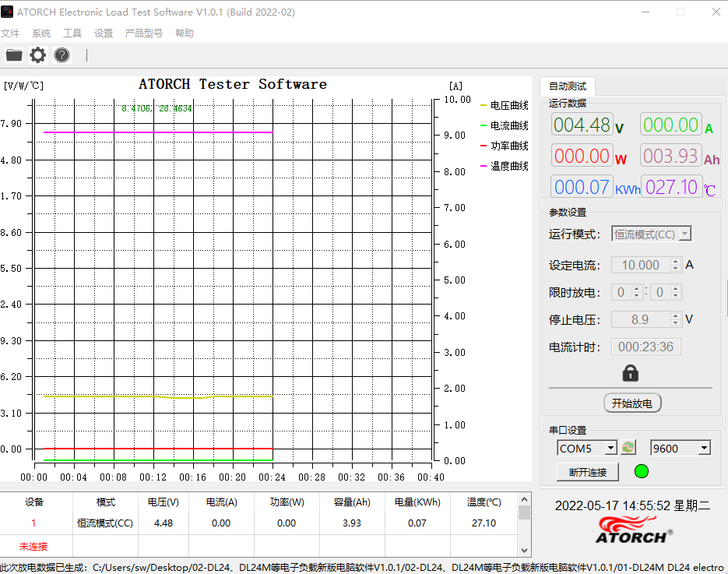Increase the 限时放电 hours stepper
The image size is (728, 574).
637,288
